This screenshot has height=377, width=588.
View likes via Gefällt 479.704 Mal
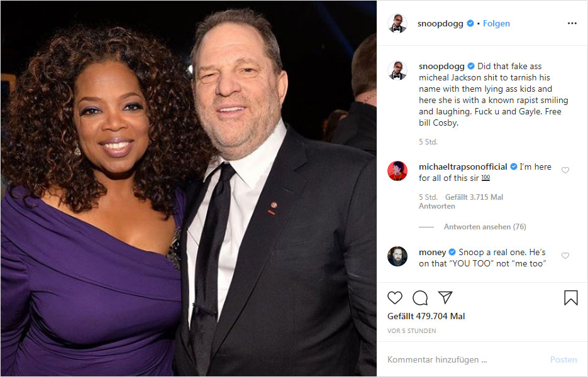coord(426,317)
